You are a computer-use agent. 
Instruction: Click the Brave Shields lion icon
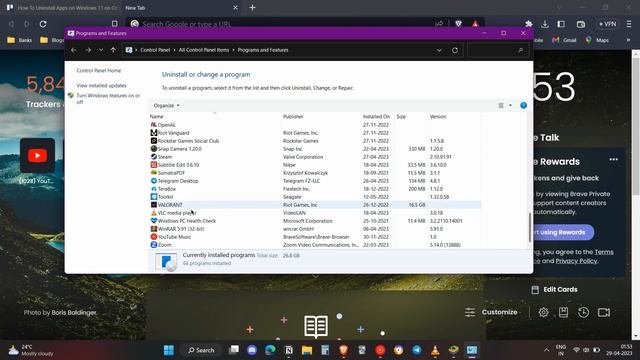pyautogui.click(x=458, y=24)
